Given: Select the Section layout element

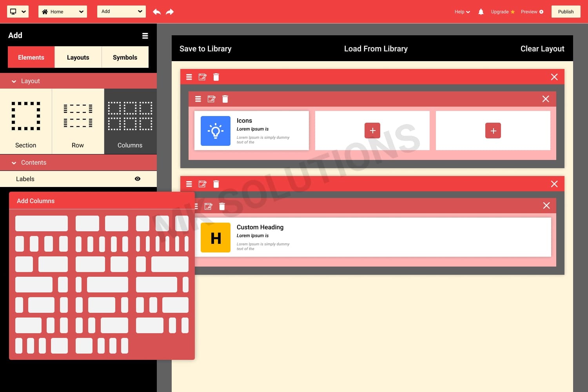Looking at the screenshot, I should [x=26, y=122].
